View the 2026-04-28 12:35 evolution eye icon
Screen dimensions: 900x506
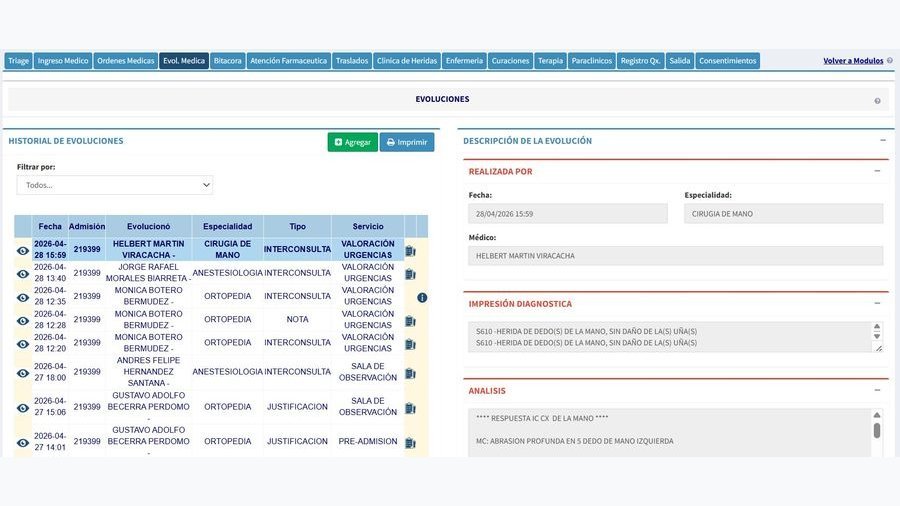[22, 298]
